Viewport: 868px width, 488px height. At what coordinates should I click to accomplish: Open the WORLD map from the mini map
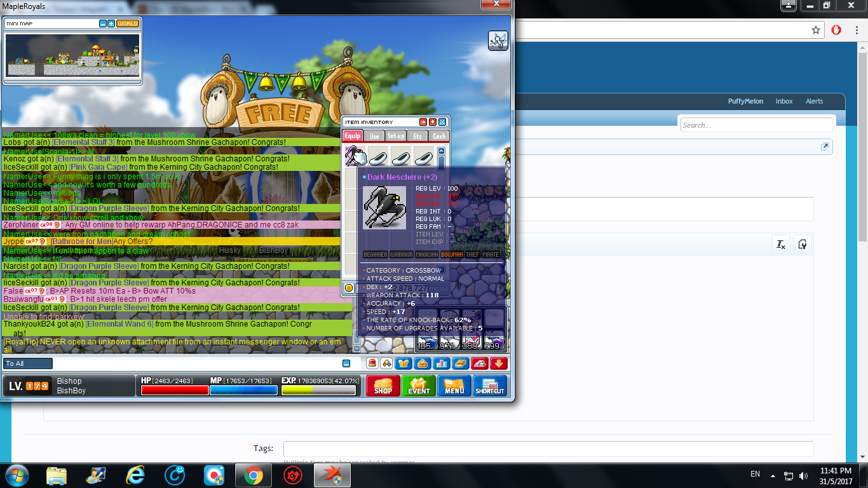[x=127, y=24]
